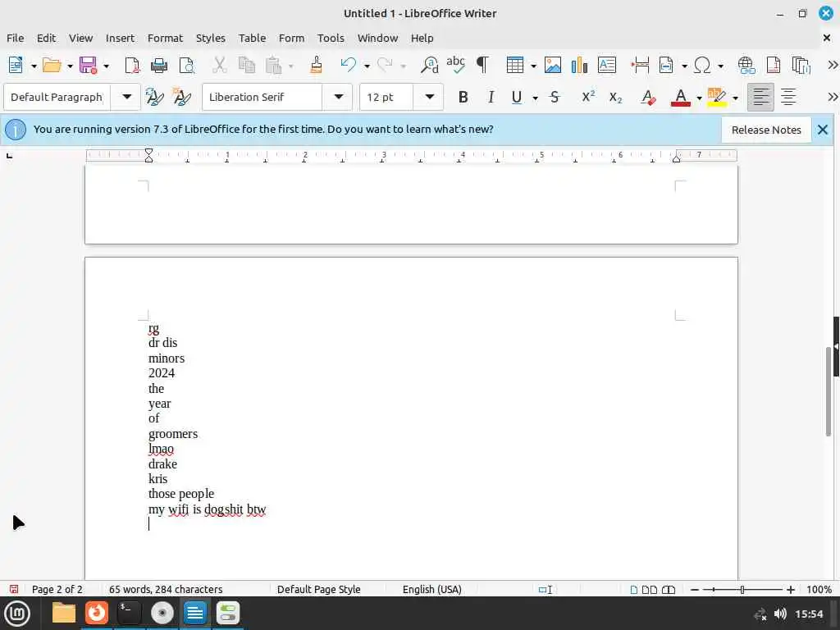
Task: Click the Default Page Style status field
Action: click(319, 589)
